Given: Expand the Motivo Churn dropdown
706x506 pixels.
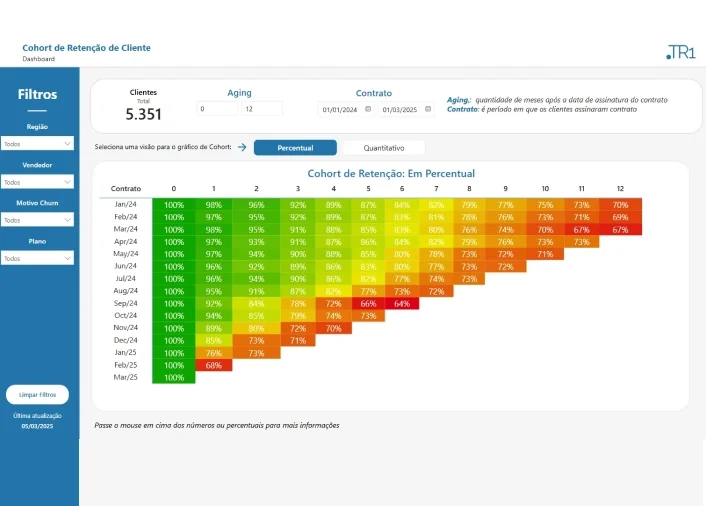Looking at the screenshot, I should 37,220.
